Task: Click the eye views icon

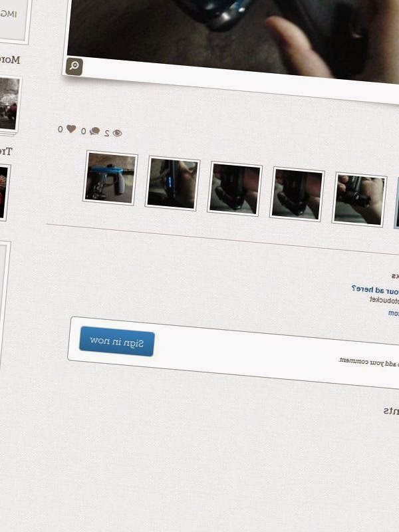Action: [118, 133]
